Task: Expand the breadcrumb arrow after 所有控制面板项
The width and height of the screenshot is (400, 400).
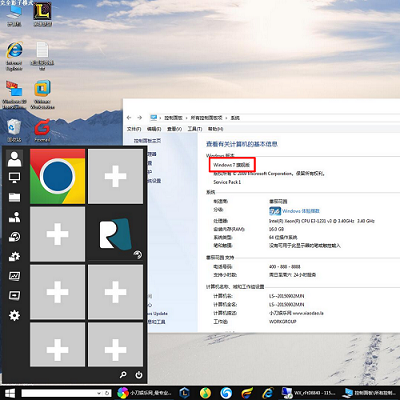Action: tap(227, 118)
